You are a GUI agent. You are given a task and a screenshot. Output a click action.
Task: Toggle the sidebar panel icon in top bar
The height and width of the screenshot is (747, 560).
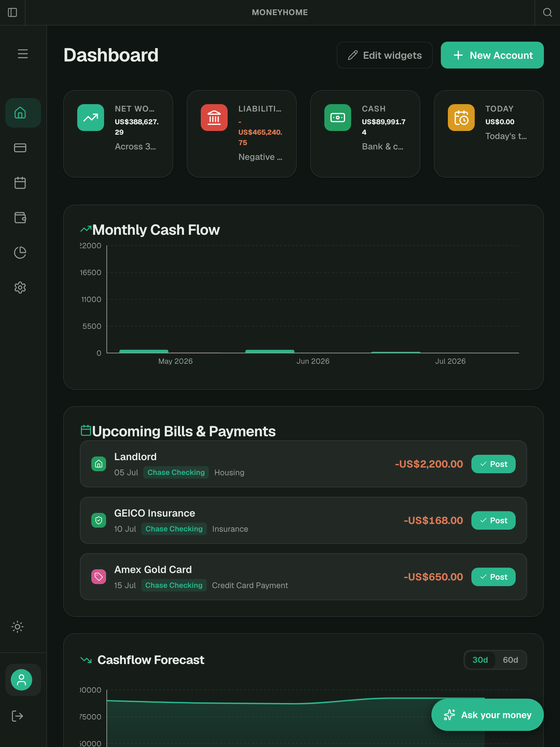pyautogui.click(x=12, y=12)
